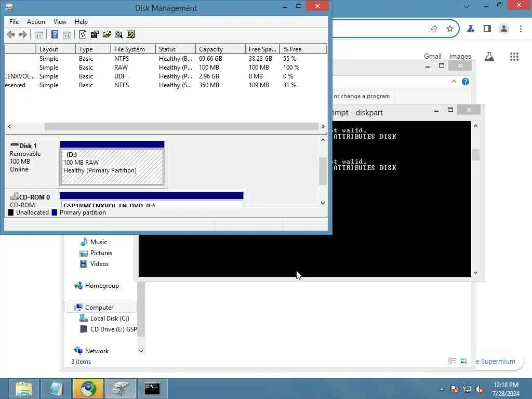Image resolution: width=532 pixels, height=399 pixels.
Task: Open the Properties toolbar icon in Disk Management
Action: click(x=95, y=35)
